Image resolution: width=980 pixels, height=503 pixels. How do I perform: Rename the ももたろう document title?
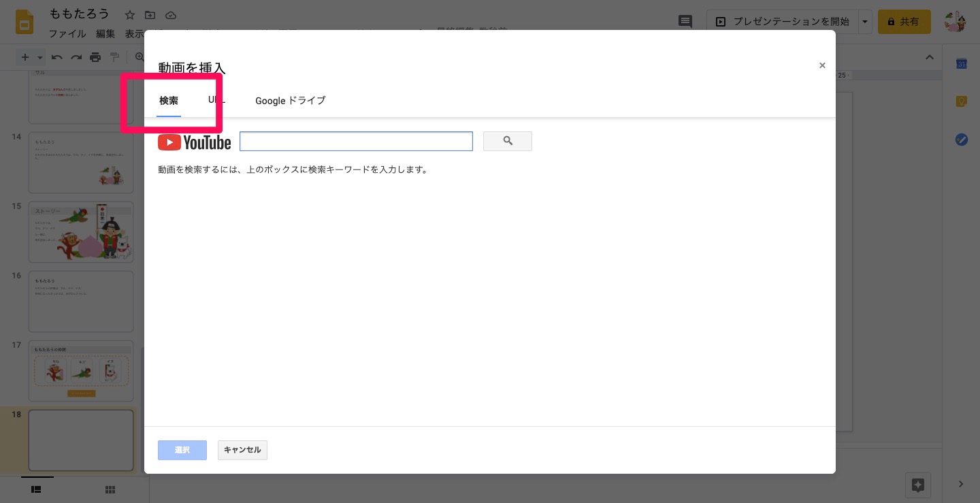80,14
